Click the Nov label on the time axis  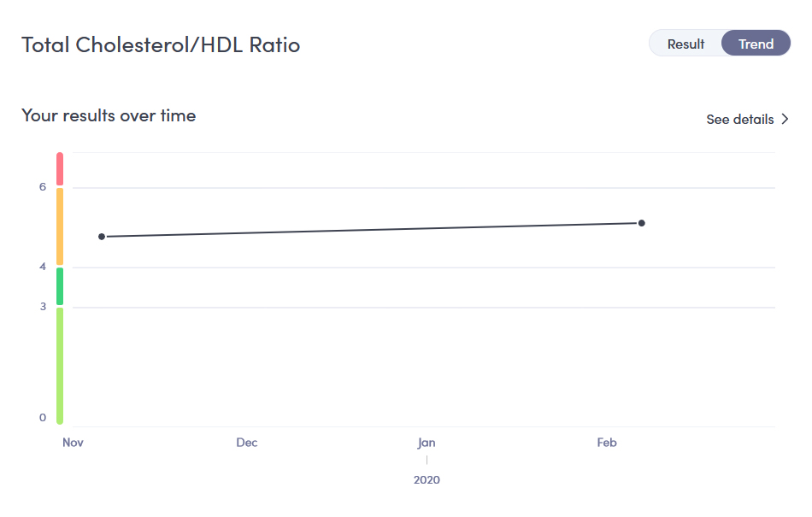click(x=73, y=443)
